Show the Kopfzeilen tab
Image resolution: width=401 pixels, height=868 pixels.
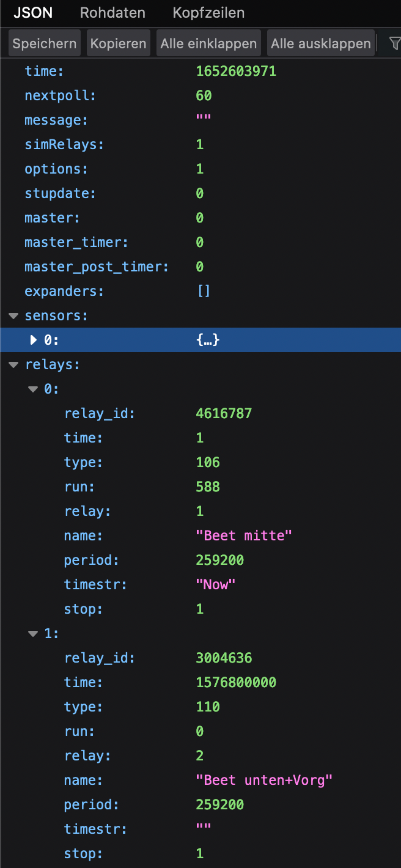(208, 12)
